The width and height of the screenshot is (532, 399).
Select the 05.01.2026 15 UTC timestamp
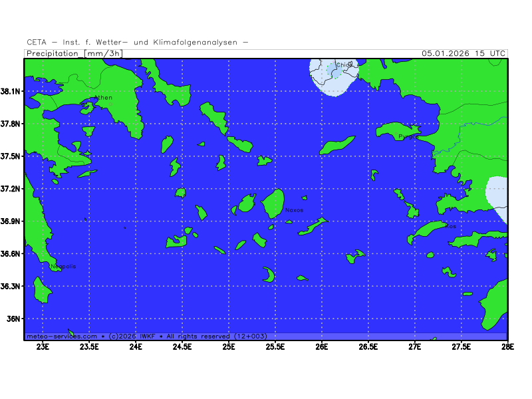tap(464, 53)
